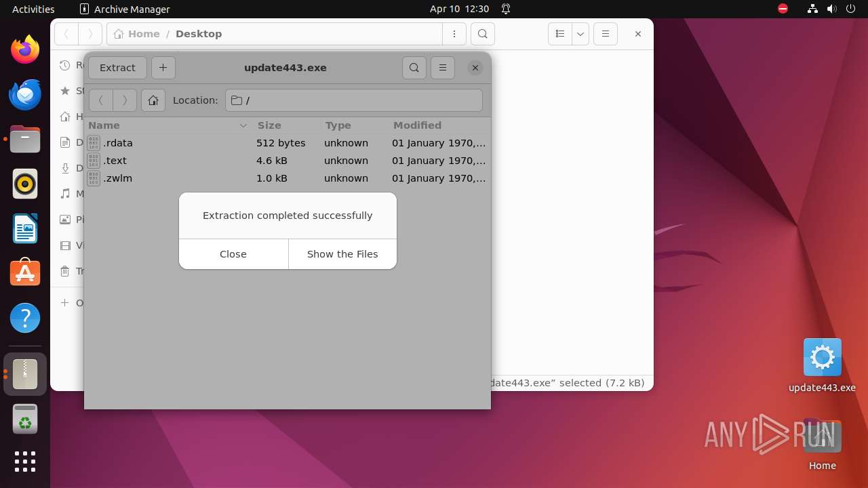Launch LibreOffice Writer from the dock

tap(25, 228)
